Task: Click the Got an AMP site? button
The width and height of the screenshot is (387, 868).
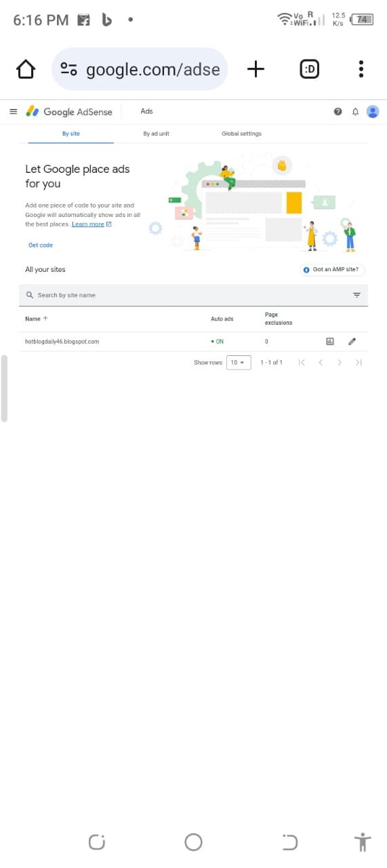Action: tap(332, 269)
